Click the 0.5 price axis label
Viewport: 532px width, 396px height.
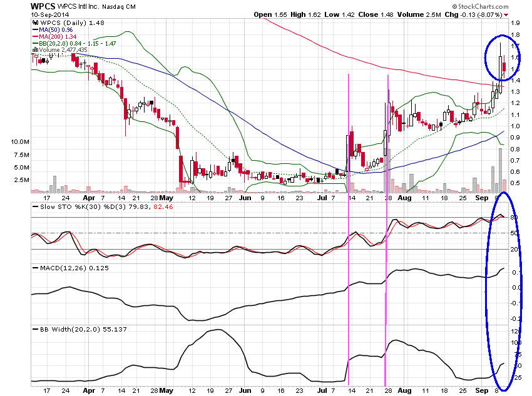515,183
